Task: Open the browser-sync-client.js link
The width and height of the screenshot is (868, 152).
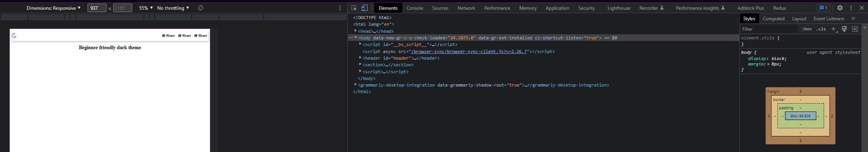Action: pos(469,51)
